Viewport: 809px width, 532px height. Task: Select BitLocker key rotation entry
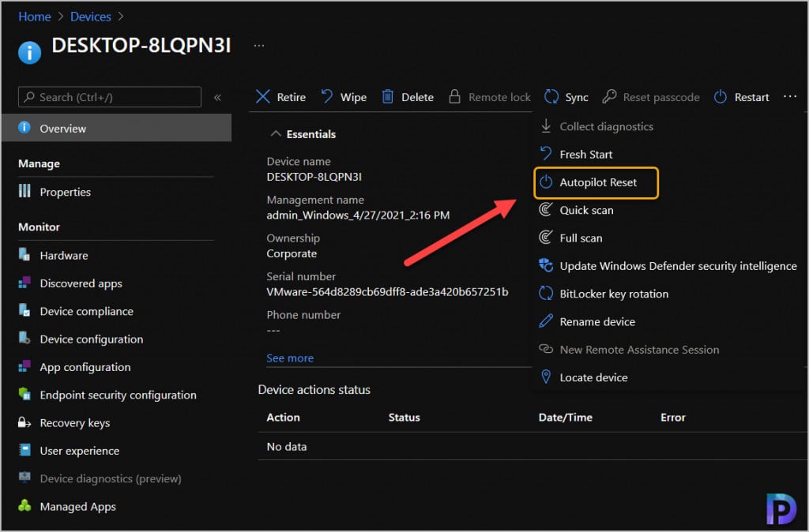pos(614,294)
